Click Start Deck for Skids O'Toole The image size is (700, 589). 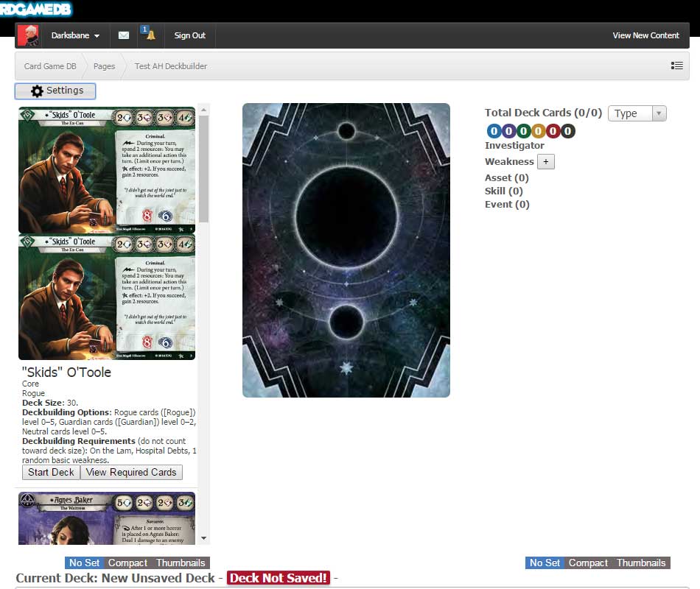[51, 472]
